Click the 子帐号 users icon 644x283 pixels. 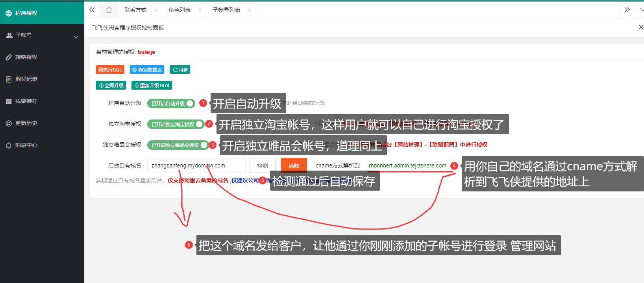[x=9, y=35]
